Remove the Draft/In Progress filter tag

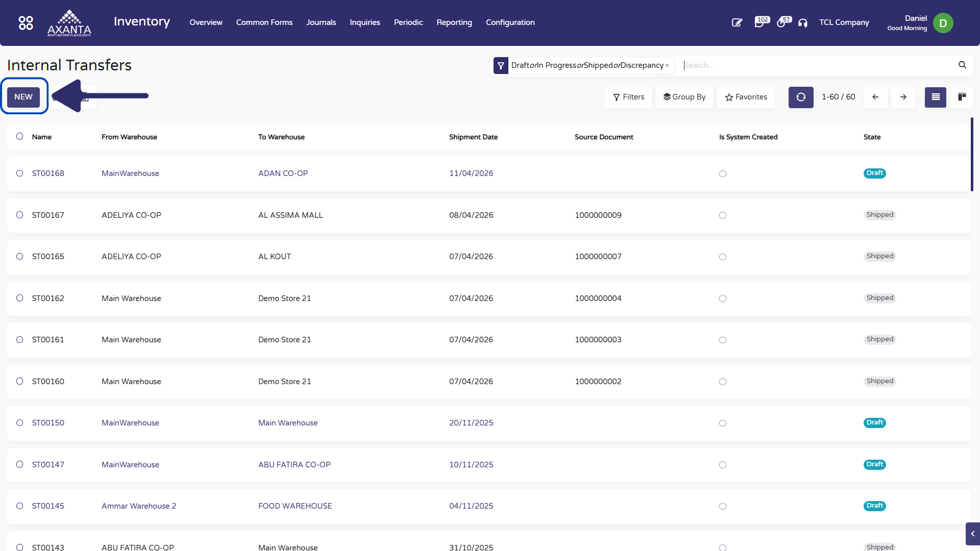(667, 65)
